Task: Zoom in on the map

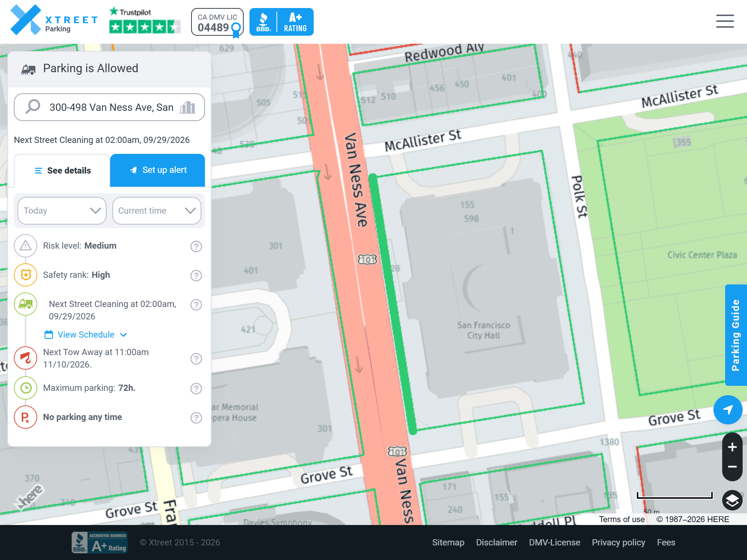Action: point(732,447)
